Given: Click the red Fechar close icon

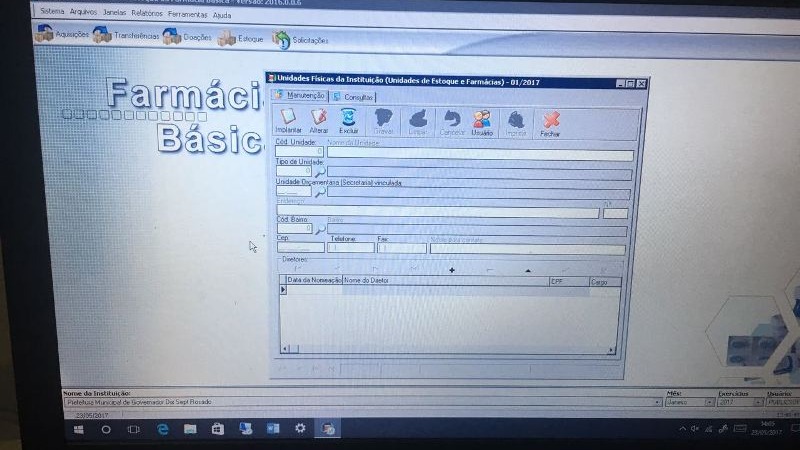Looking at the screenshot, I should point(550,123).
